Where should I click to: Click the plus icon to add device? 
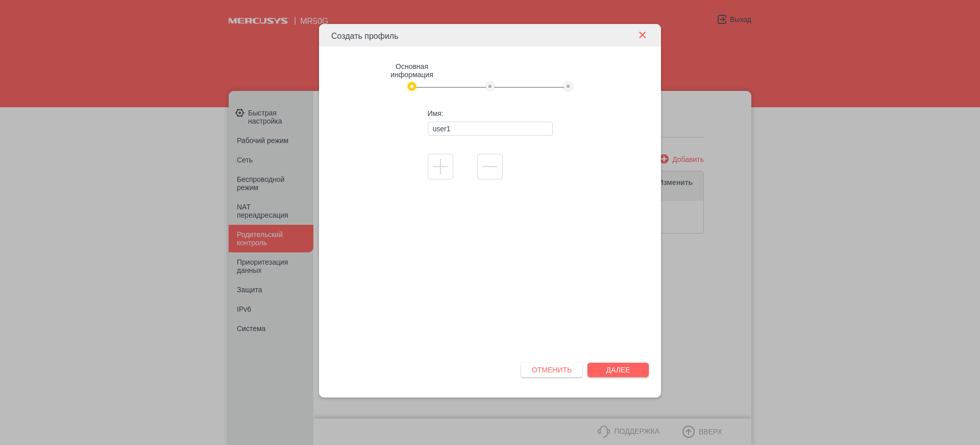click(x=440, y=167)
